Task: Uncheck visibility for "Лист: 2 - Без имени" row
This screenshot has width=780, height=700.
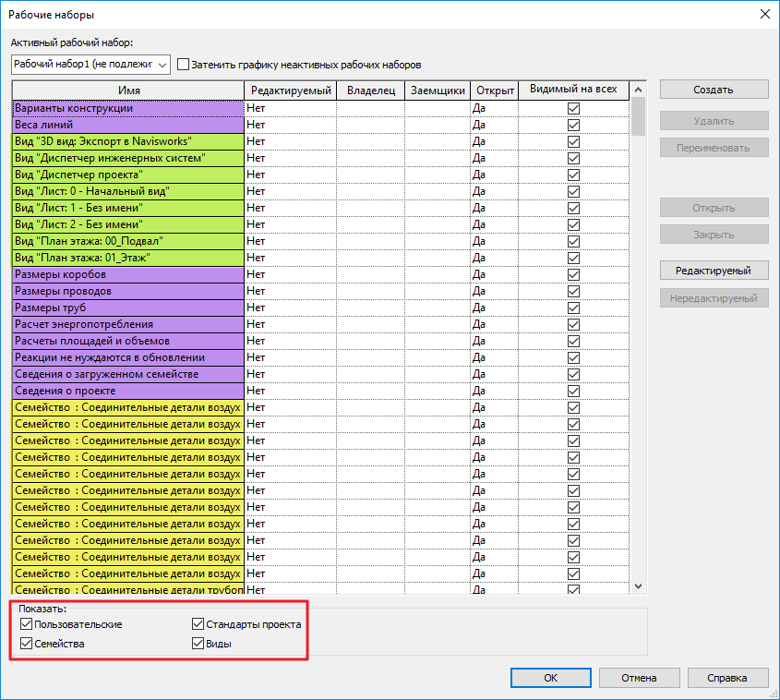Action: 573,224
